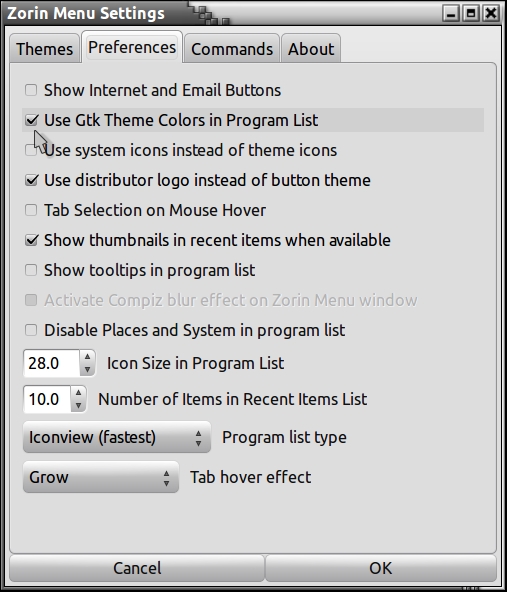This screenshot has height=592, width=507.
Task: Minimize the Zorin Menu Settings window
Action: click(451, 14)
